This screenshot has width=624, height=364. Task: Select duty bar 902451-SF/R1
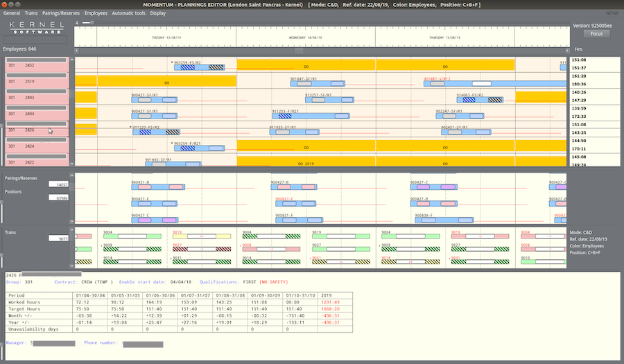pyautogui.click(x=466, y=132)
